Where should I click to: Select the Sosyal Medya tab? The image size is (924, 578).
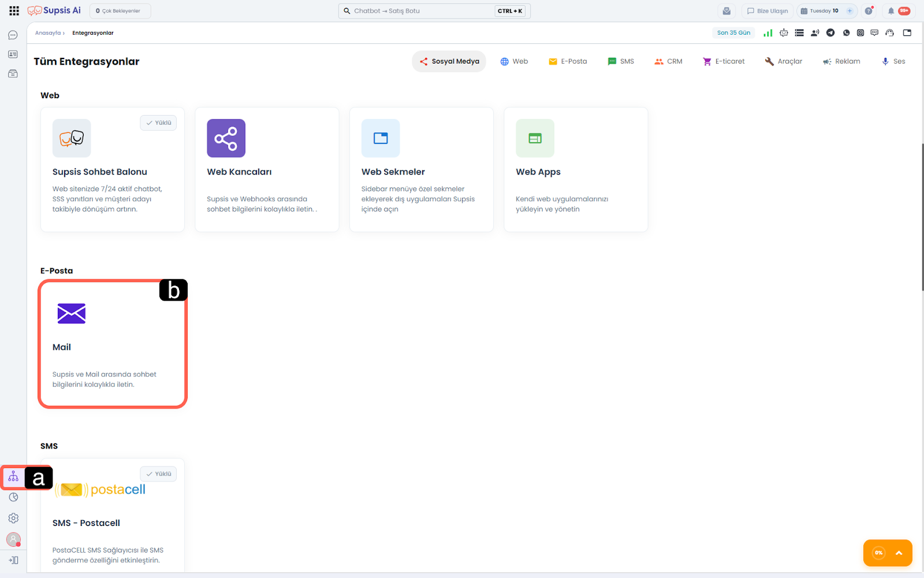click(449, 61)
